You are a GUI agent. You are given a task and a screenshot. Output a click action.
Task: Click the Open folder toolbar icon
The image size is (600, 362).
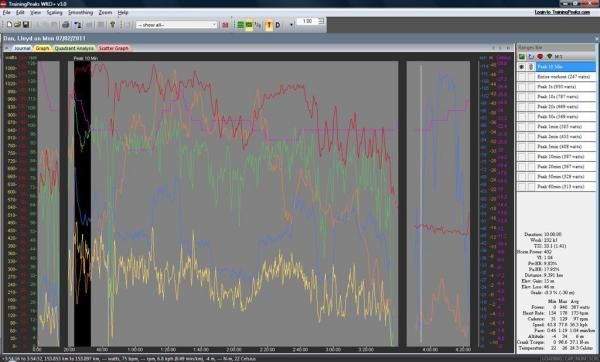[18, 25]
